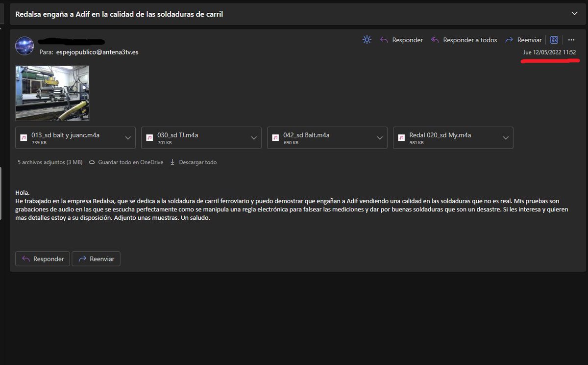The height and width of the screenshot is (365, 588).
Task: Click the audio file icon of 042_sd Balt attachment
Action: pos(275,138)
